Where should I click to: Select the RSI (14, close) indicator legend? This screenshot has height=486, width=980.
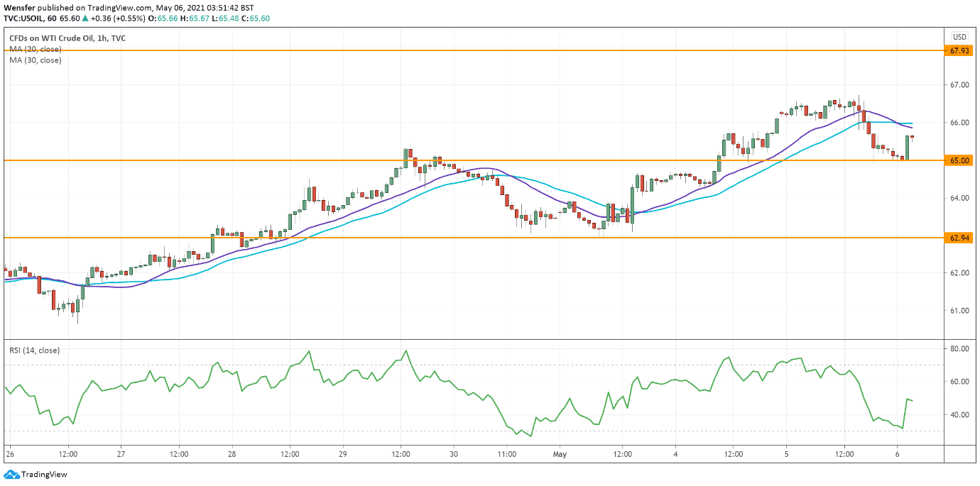click(x=34, y=350)
